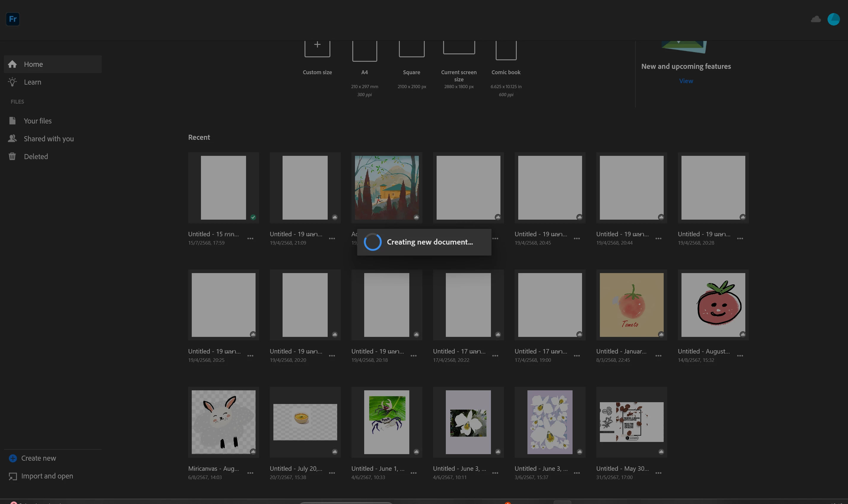Screen dimensions: 848x504
Task: Open Your files list
Action: 37,121
